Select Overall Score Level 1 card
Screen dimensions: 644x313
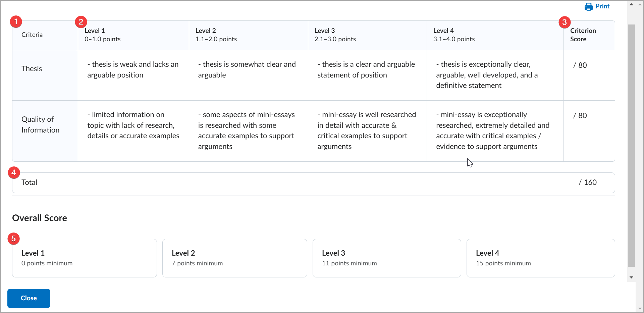coord(85,258)
